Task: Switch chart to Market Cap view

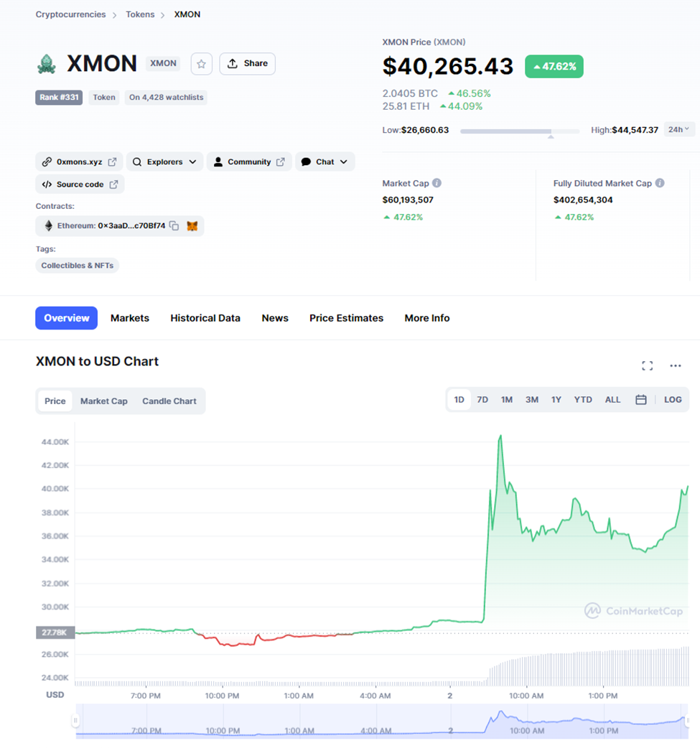Action: (103, 401)
